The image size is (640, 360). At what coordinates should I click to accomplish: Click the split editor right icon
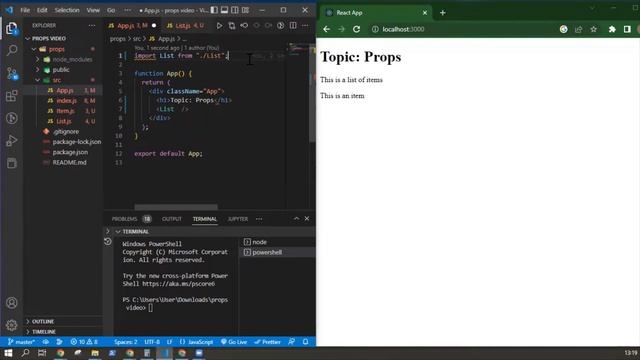point(293,26)
